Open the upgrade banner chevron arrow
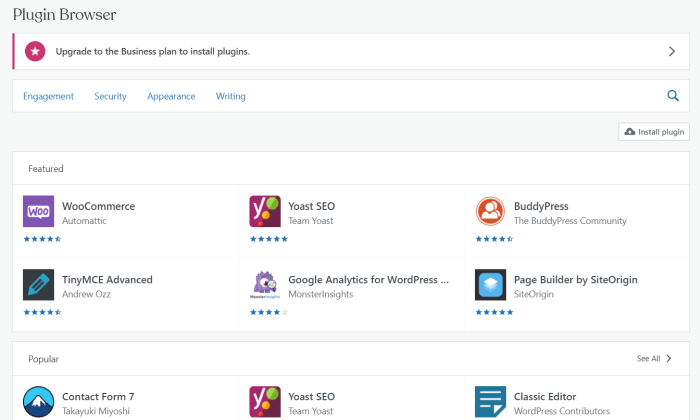Image resolution: width=700 pixels, height=420 pixels. pyautogui.click(x=671, y=51)
